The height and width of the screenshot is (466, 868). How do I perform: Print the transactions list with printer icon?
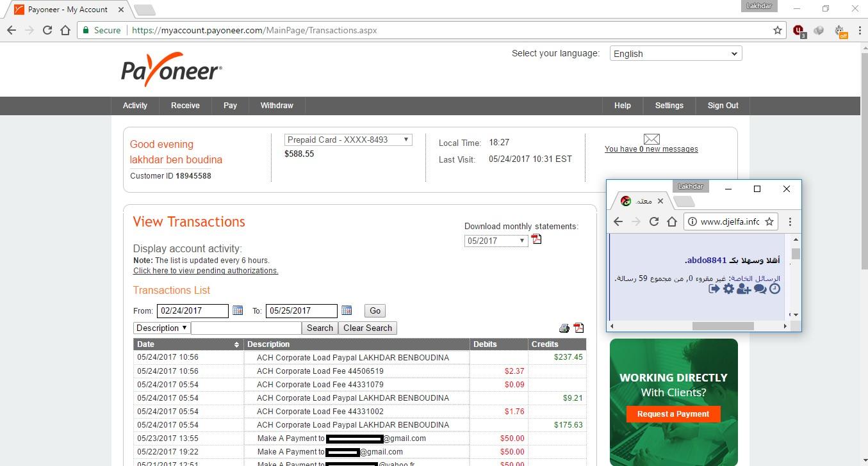564,328
